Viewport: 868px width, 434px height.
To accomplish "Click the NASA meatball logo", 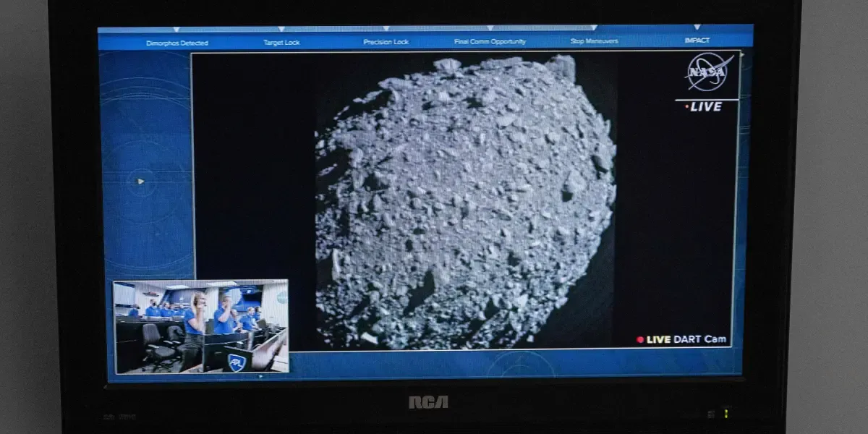I will click(x=707, y=72).
